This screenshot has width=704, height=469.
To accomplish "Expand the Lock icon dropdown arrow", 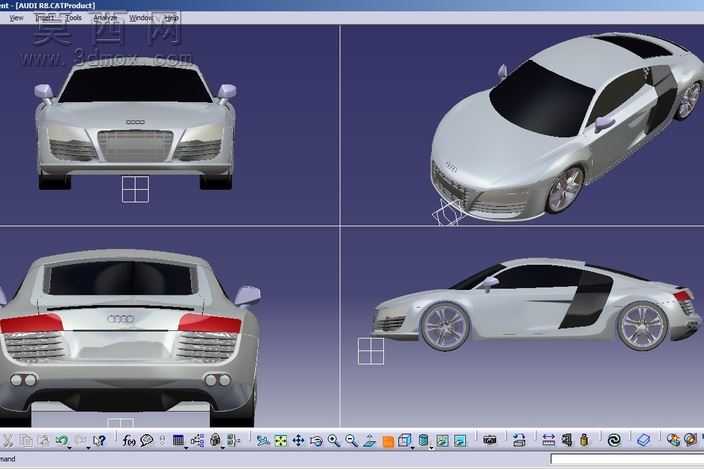I will coord(223,447).
